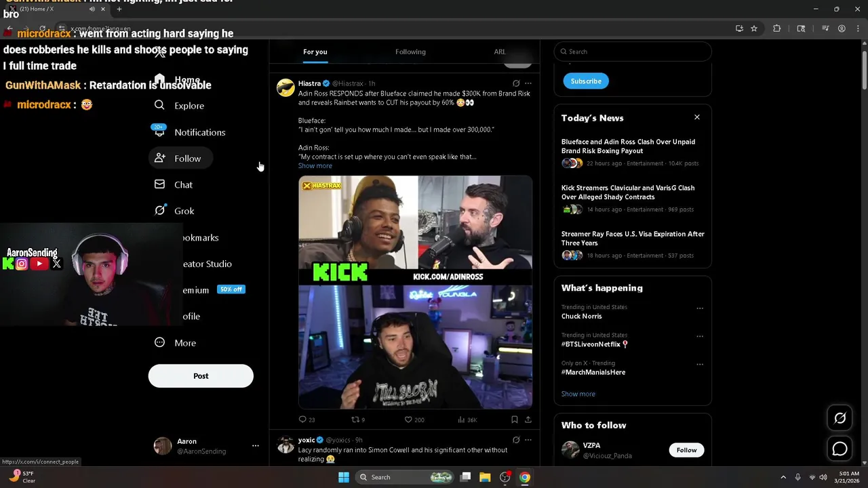Open the More circle icon in sidebar
The width and height of the screenshot is (868, 488).
(159, 342)
